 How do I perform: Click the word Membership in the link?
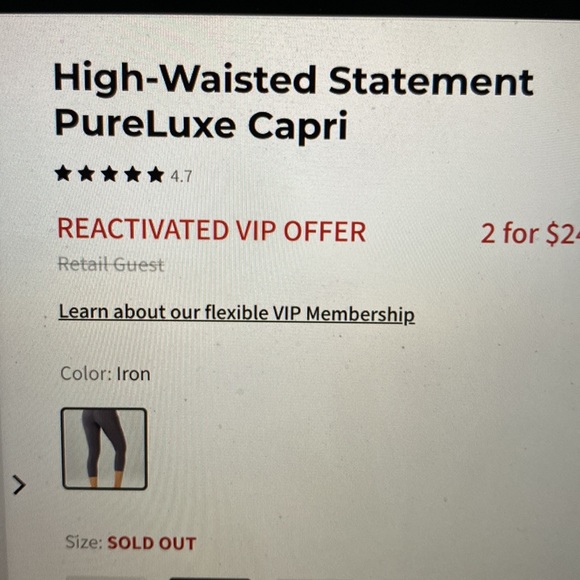tap(360, 315)
